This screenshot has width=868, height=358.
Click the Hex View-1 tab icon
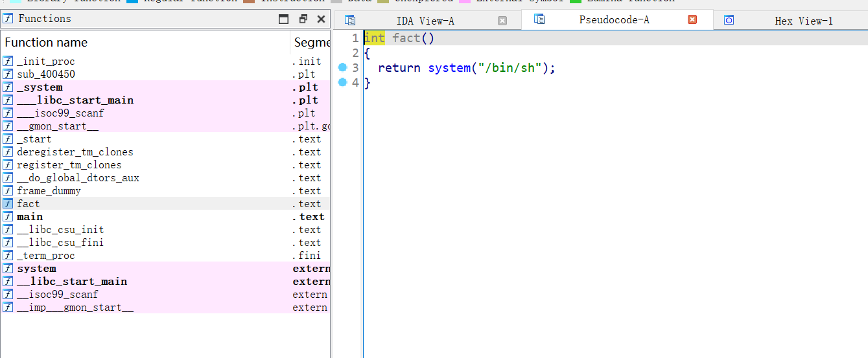click(729, 20)
